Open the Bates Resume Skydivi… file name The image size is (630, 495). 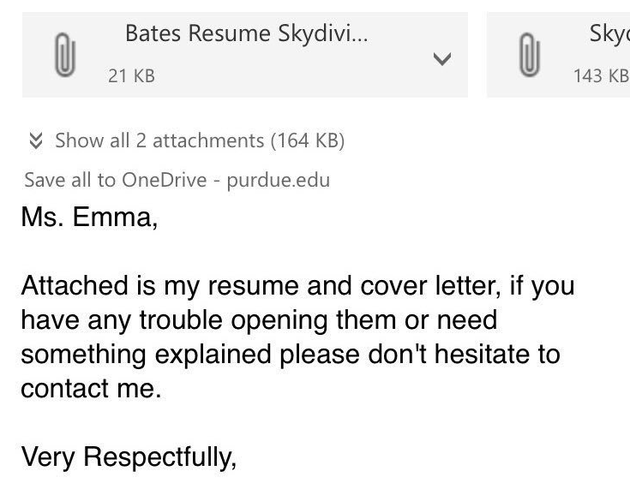point(246,33)
